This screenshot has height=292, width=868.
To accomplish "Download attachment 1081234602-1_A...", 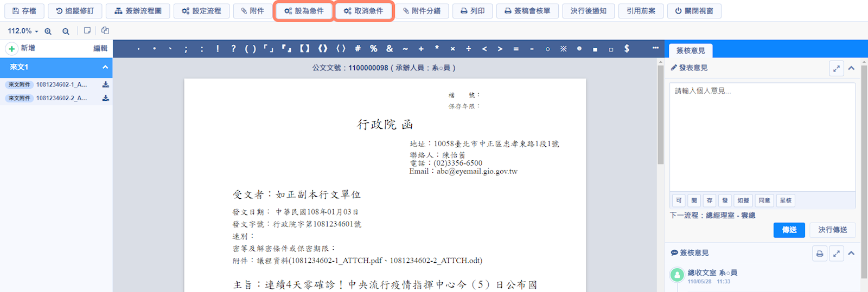I will pyautogui.click(x=106, y=85).
